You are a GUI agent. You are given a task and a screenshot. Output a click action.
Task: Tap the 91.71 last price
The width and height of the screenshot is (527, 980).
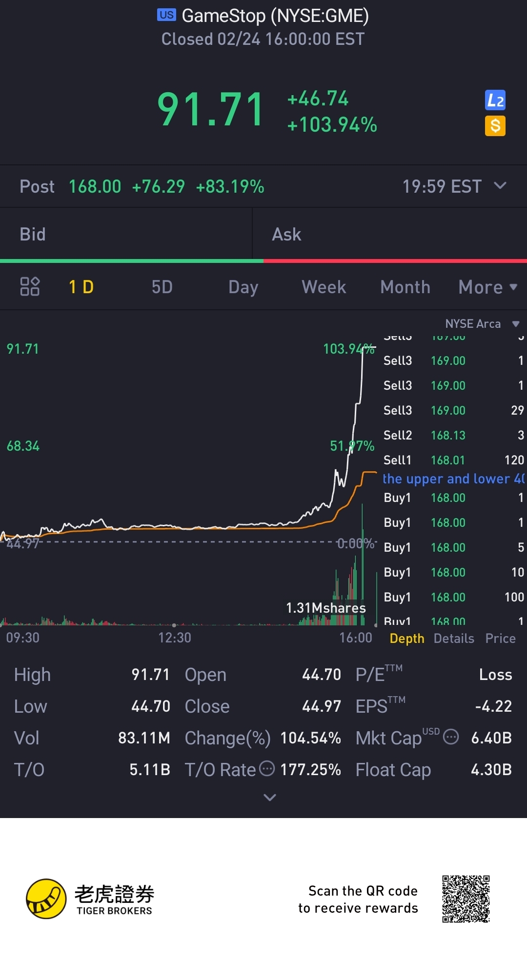(211, 110)
